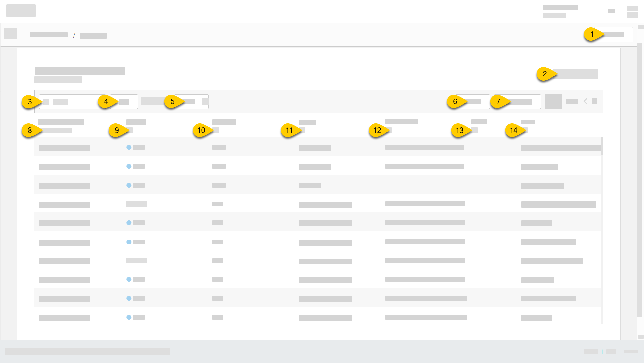The height and width of the screenshot is (363, 644).
Task: Open the user account dropdown in header
Action: [x=611, y=11]
